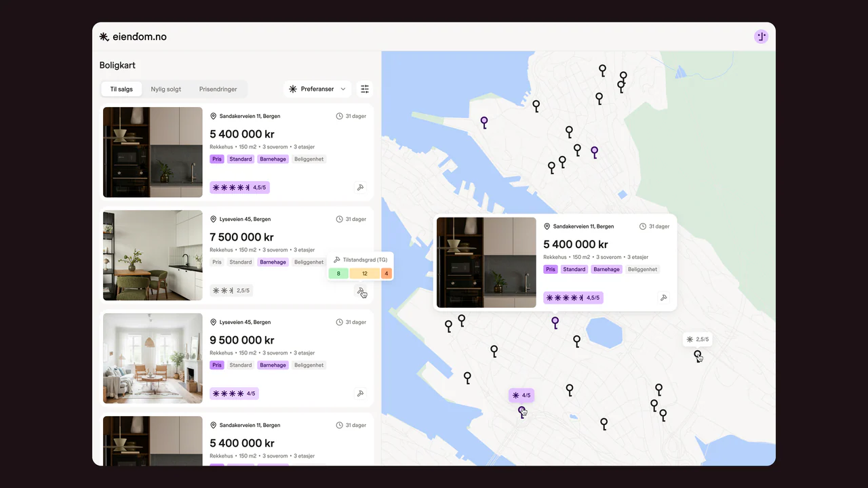Click purple map pin below popup card
The width and height of the screenshot is (868, 488).
pyautogui.click(x=555, y=323)
